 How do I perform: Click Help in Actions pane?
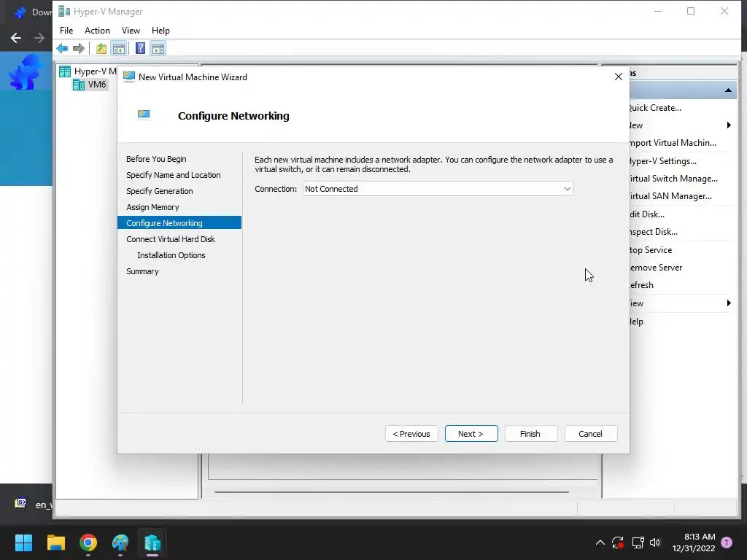[636, 322]
